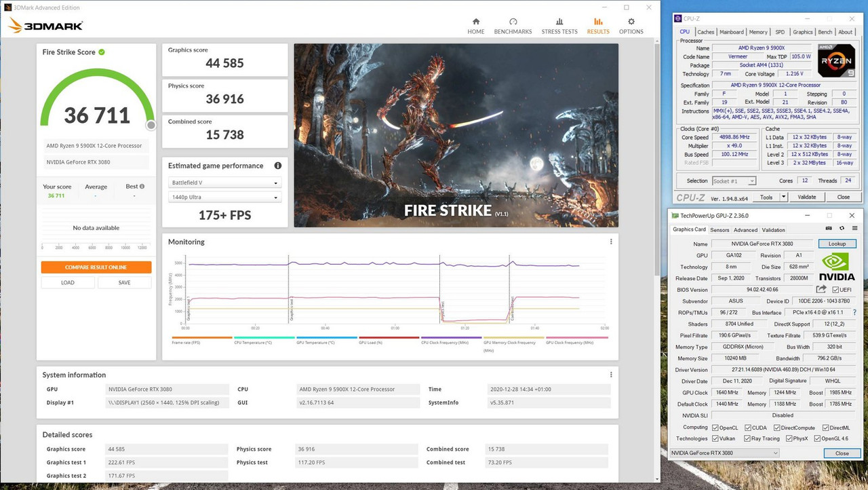Switch to the Caches tab in CPU-Z
The height and width of the screenshot is (490, 868).
(x=706, y=32)
